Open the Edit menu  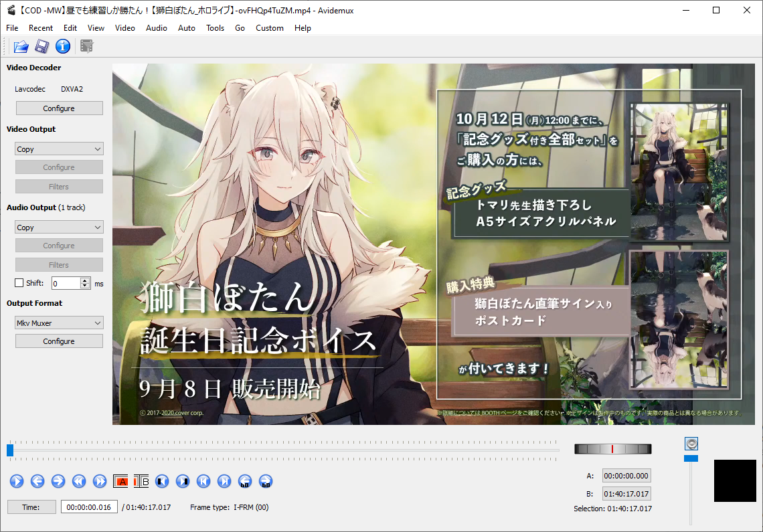pos(70,27)
